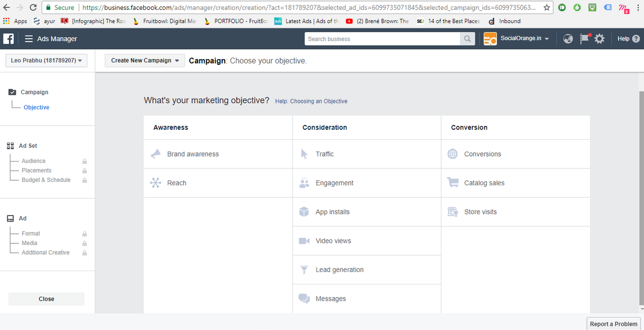The width and height of the screenshot is (644, 330).
Task: Choose the Traffic objective
Action: 325,154
